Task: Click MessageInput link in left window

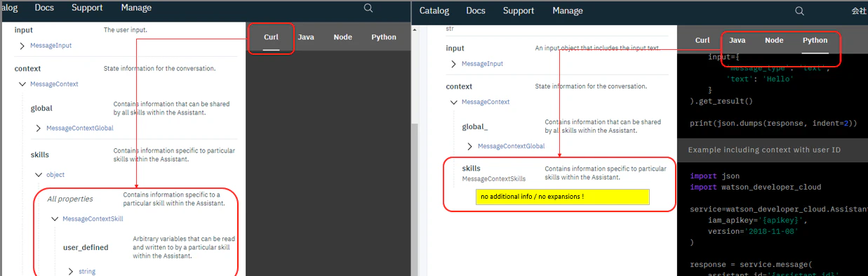Action: (51, 46)
